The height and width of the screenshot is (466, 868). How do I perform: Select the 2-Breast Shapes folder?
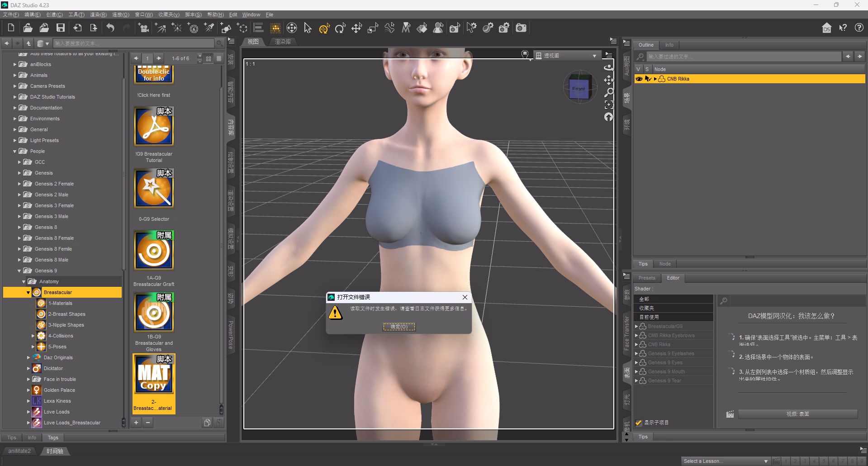67,314
